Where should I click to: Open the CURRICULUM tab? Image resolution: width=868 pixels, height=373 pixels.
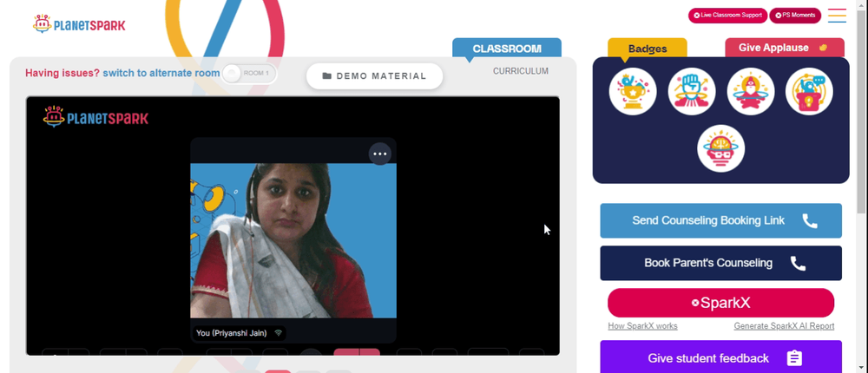521,71
